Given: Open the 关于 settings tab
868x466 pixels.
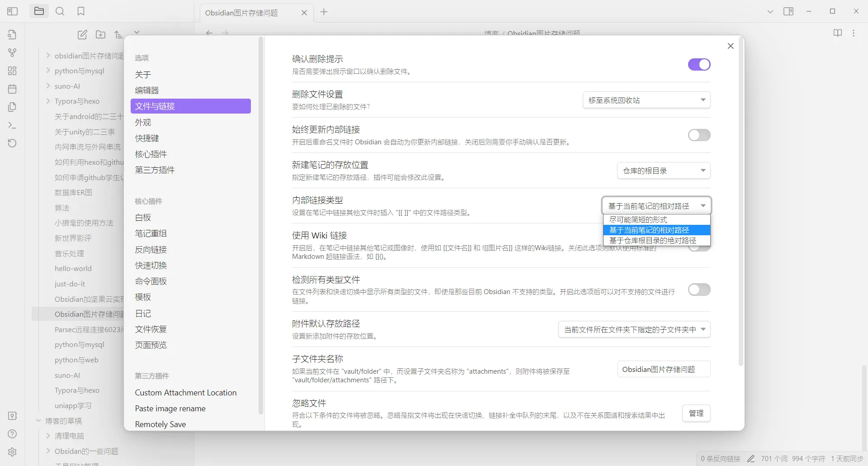Looking at the screenshot, I should click(190, 74).
